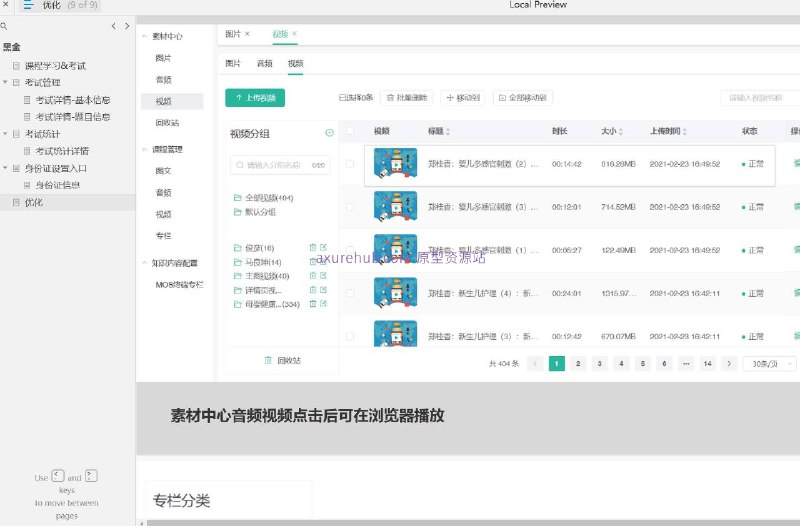Open thumbnail of 婴儿多感官刺激 (2) video
The width and height of the screenshot is (800, 526).
(x=395, y=163)
